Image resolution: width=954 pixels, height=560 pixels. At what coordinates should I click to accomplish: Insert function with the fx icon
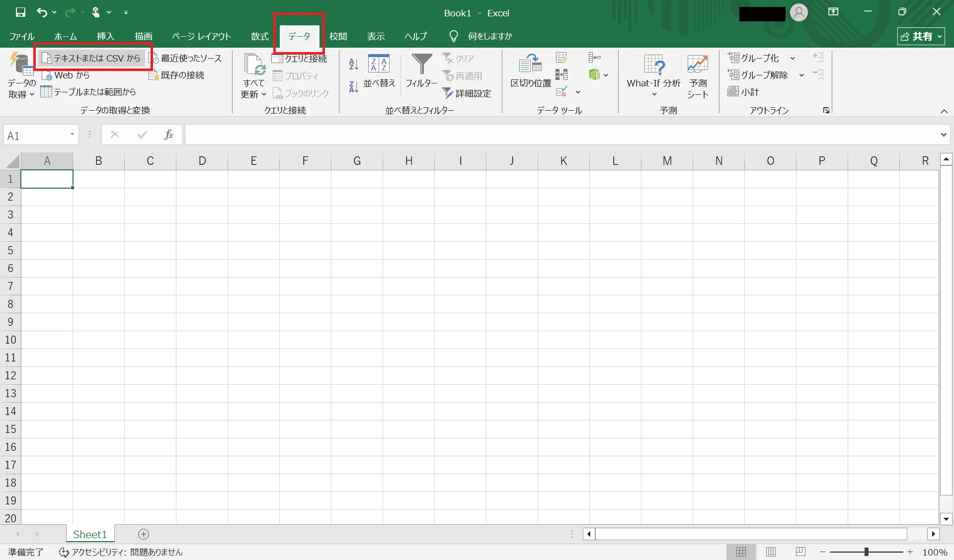(168, 135)
